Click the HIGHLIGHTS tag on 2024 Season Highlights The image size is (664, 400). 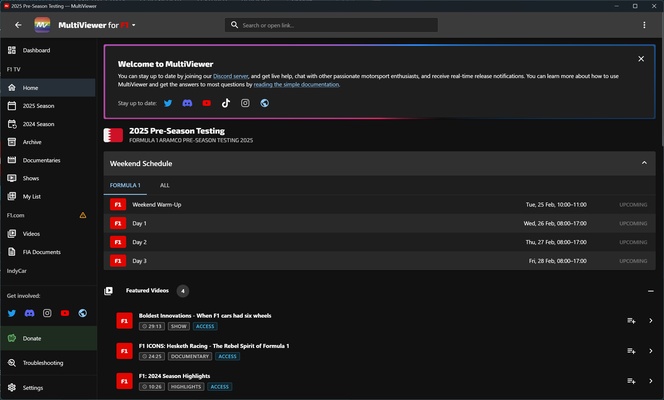[186, 386]
